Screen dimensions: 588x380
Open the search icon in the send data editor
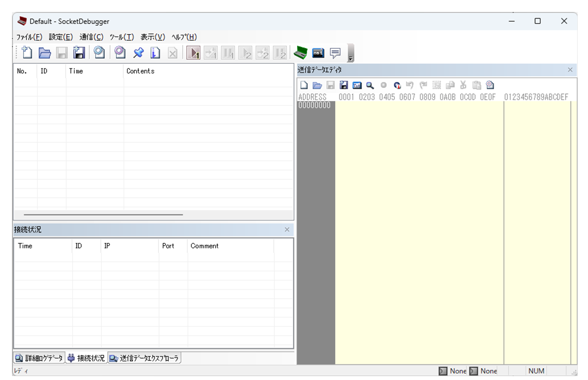[x=370, y=85]
